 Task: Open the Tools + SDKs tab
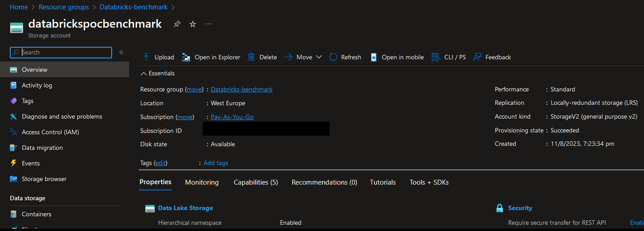click(x=429, y=182)
